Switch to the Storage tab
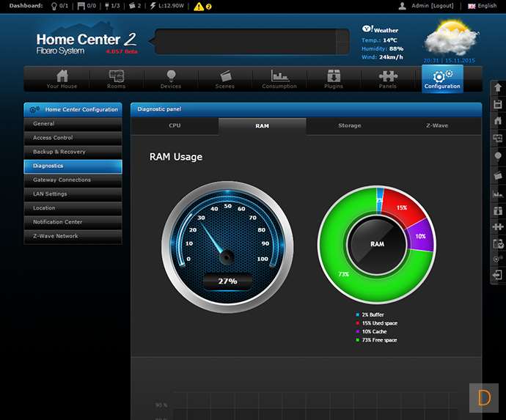The image size is (506, 420). 349,126
